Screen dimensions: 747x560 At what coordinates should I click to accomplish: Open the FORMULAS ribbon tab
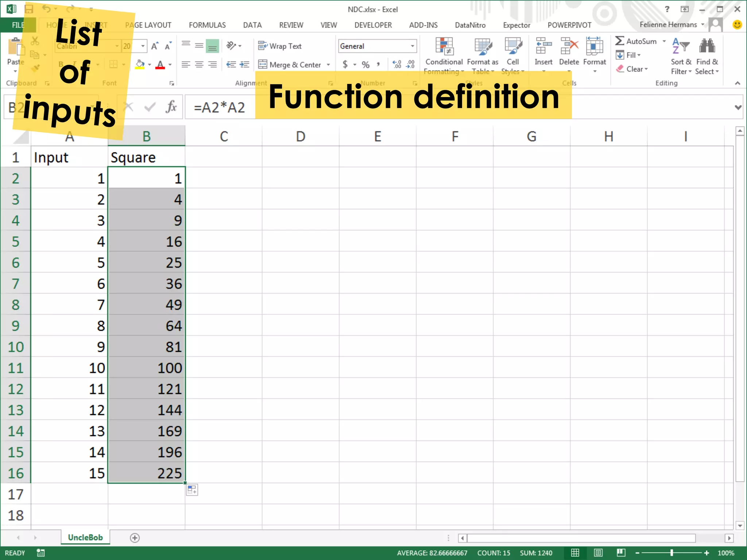[x=207, y=25]
